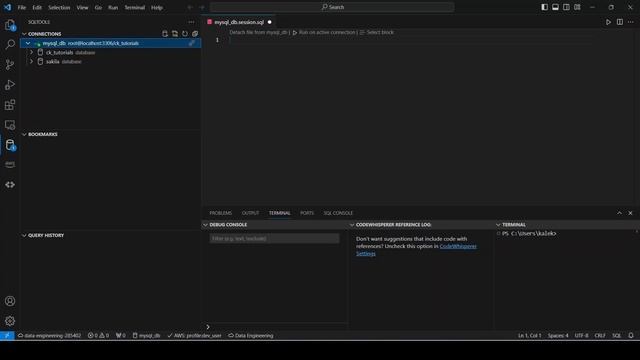The height and width of the screenshot is (360, 640).
Task: Open the Accounts menu
Action: (10, 301)
